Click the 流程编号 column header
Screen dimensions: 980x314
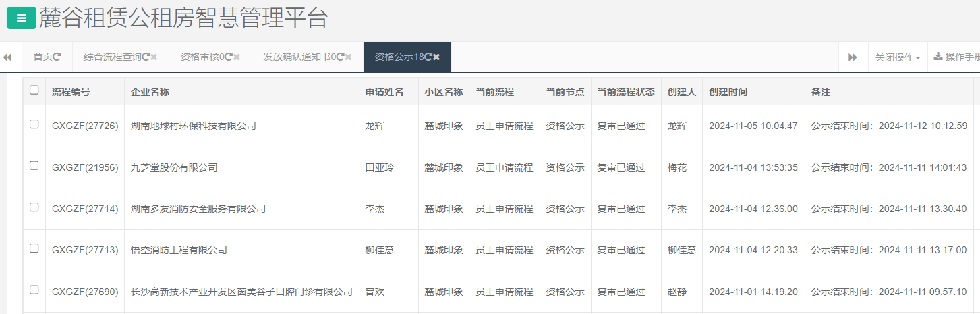point(71,92)
